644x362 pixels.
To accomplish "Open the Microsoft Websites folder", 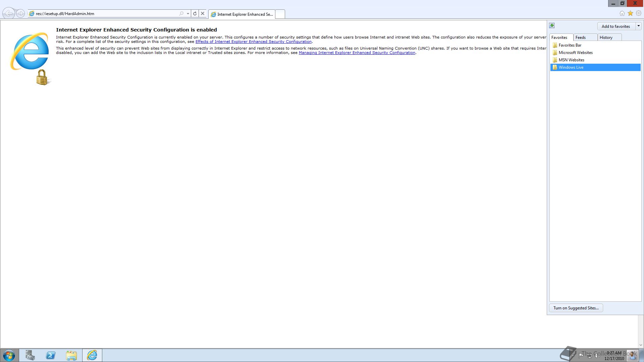I will pos(595,53).
